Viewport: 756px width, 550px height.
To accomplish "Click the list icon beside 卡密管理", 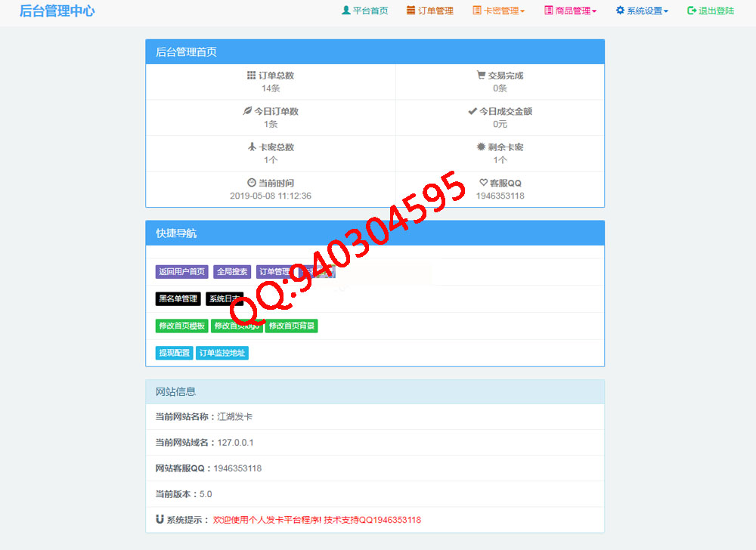I will [x=477, y=11].
